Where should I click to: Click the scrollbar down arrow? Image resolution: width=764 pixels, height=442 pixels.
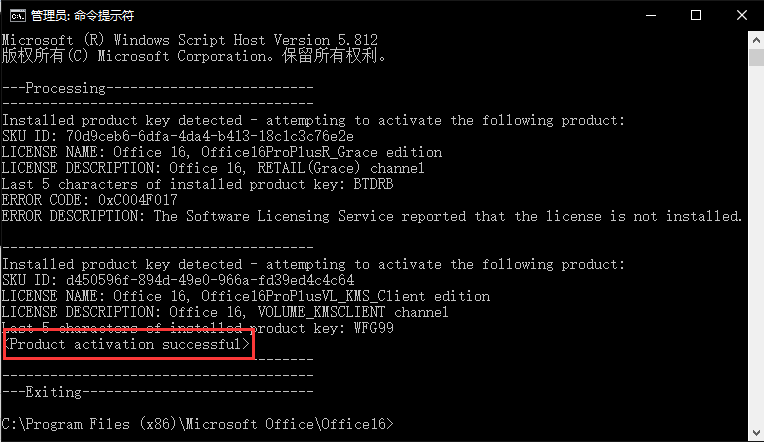tap(756, 432)
